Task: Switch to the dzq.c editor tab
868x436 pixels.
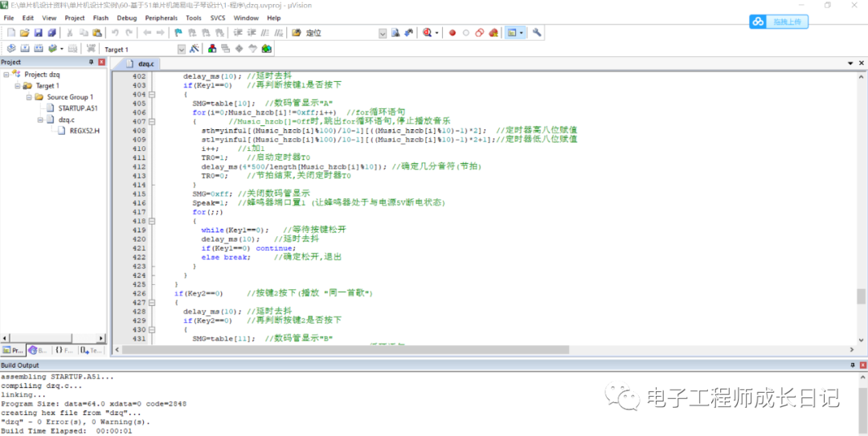Action: click(145, 63)
